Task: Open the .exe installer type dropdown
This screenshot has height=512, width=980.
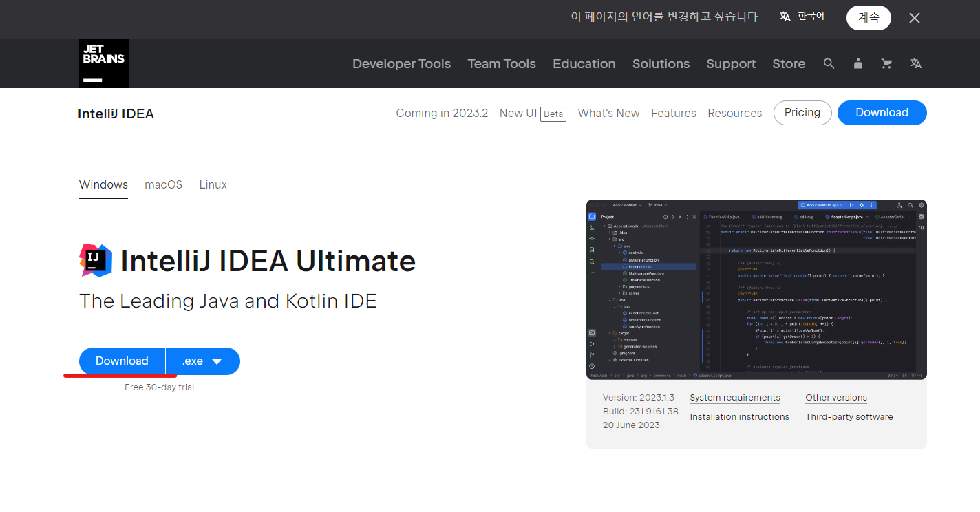Action: pos(203,361)
